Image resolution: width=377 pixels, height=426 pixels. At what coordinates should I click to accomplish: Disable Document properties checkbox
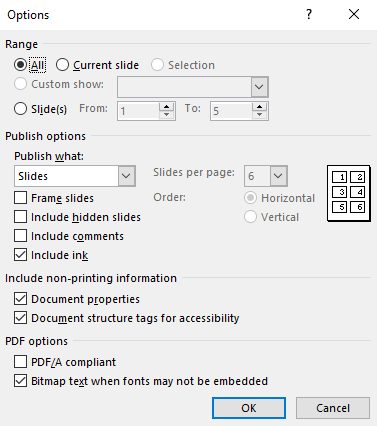click(20, 299)
